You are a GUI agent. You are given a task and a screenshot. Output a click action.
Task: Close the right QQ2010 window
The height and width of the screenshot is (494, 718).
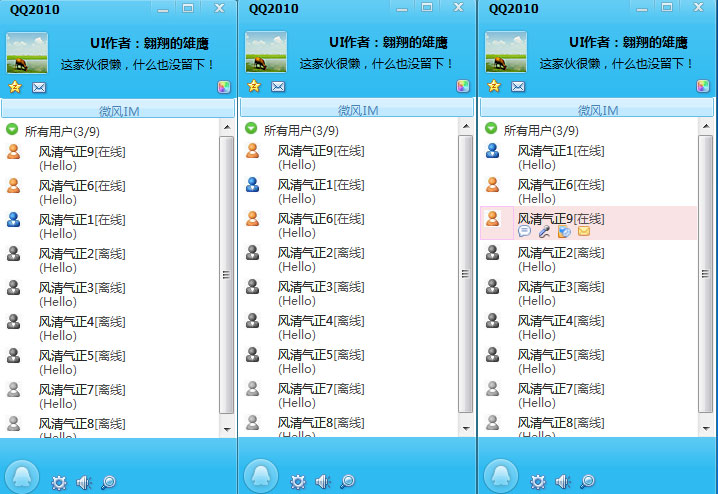coord(698,8)
